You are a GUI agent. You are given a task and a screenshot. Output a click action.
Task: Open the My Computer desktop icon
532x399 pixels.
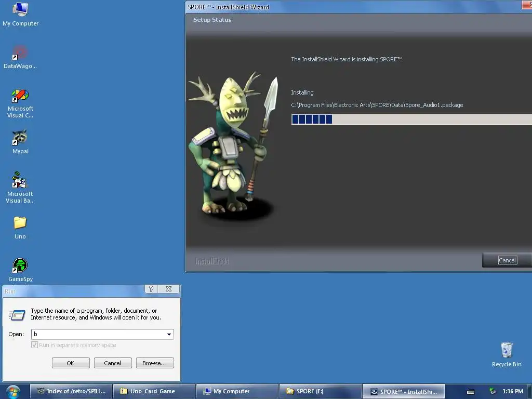coord(20,14)
